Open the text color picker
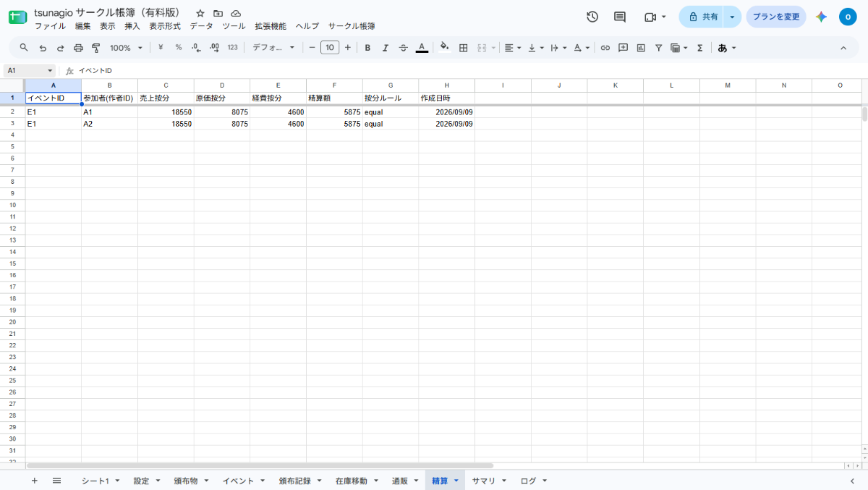 pos(422,48)
